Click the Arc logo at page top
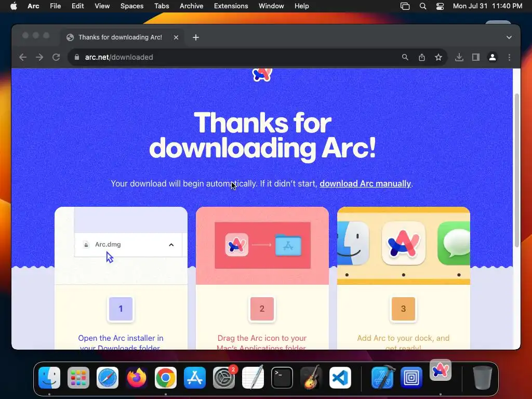The width and height of the screenshot is (532, 399). pyautogui.click(x=262, y=74)
